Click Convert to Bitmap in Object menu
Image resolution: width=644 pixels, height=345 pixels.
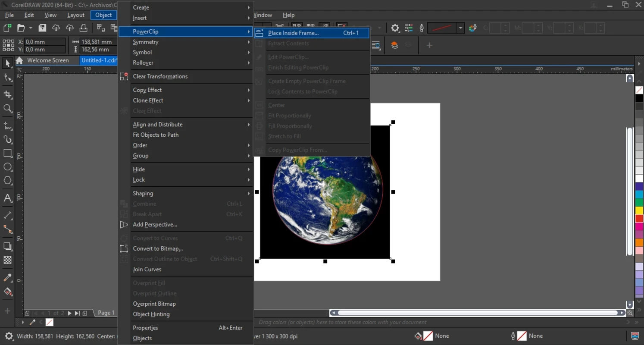click(158, 249)
